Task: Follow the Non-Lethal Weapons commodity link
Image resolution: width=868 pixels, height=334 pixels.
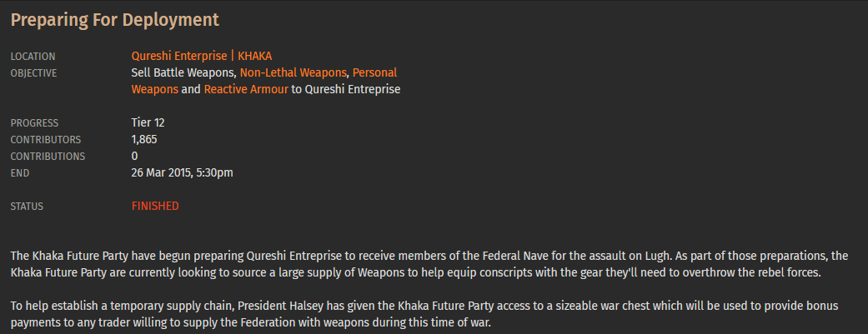Action: (293, 73)
